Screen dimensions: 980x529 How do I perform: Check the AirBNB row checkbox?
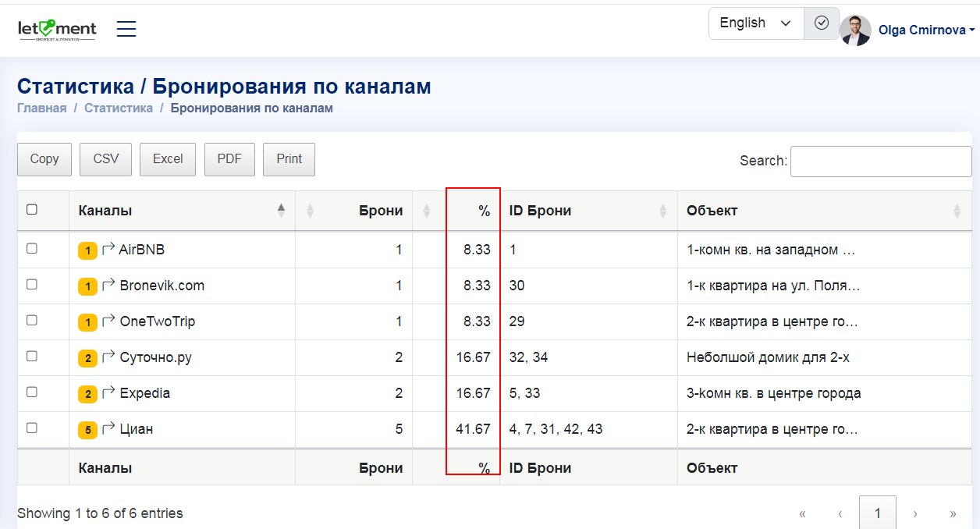coord(32,248)
